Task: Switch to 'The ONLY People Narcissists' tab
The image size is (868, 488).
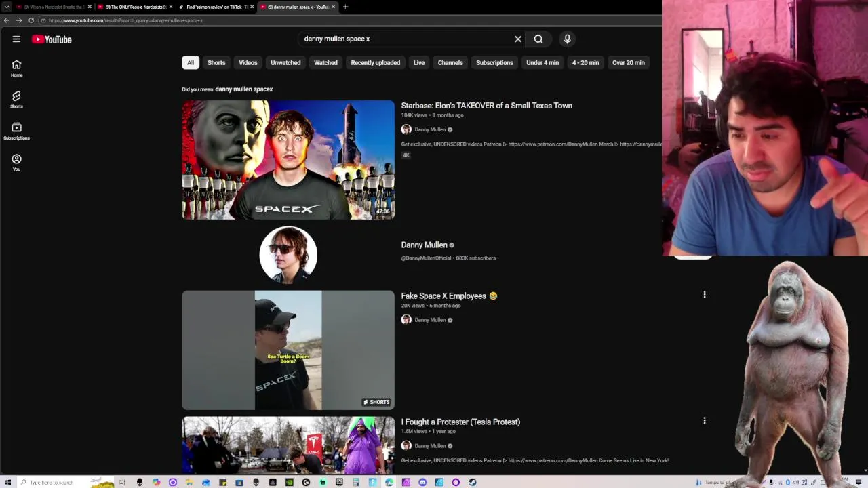Action: pos(134,7)
